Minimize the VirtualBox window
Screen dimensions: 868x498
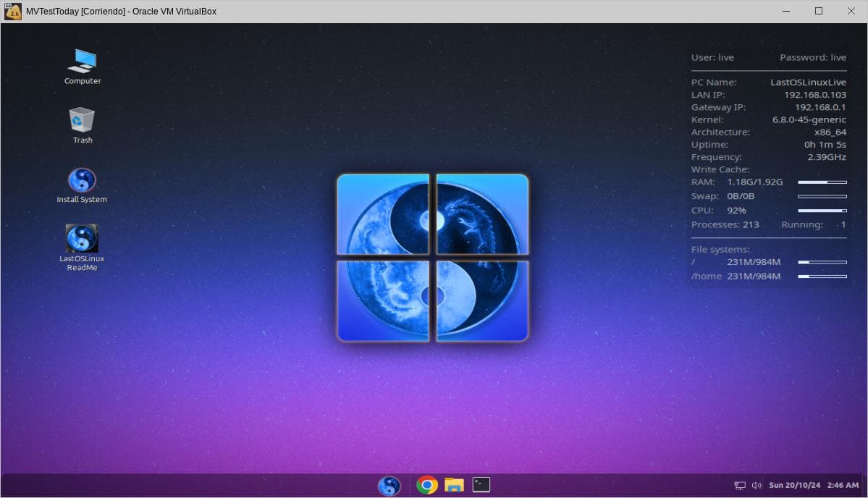point(785,11)
